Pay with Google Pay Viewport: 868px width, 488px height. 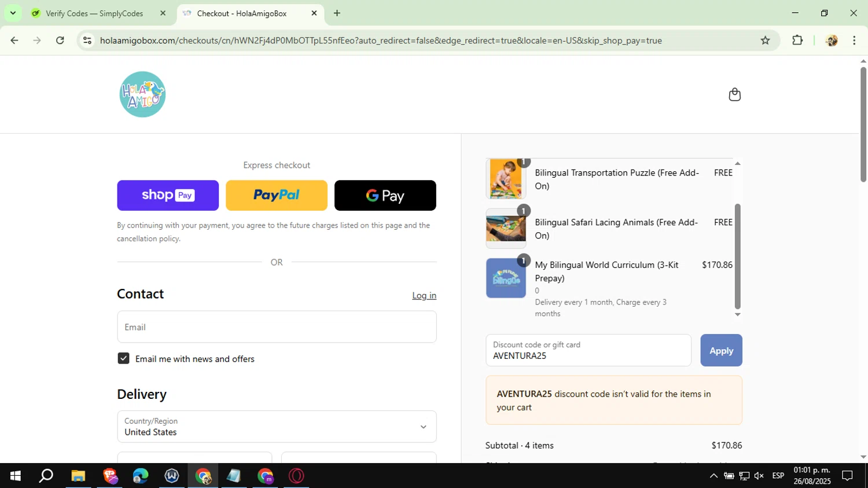pos(385,195)
